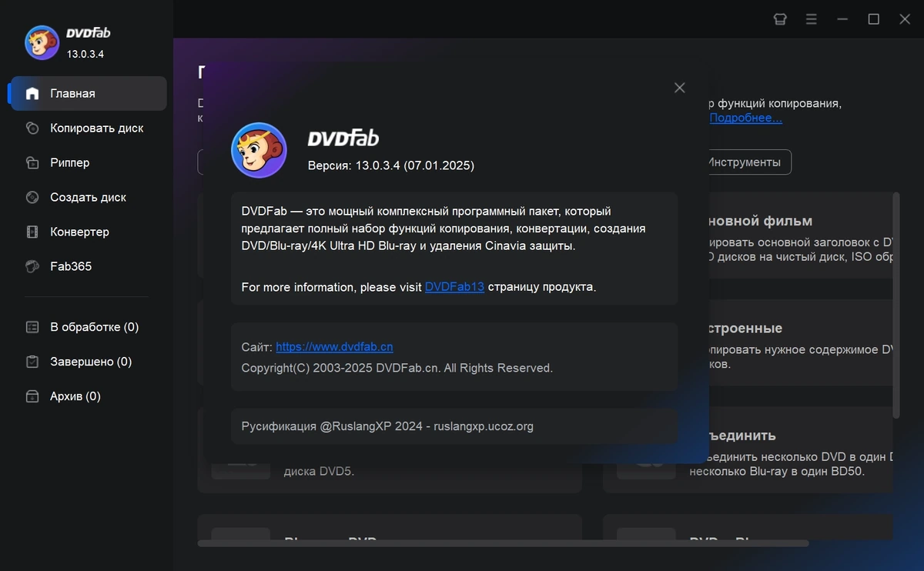Maximize the DVDFab window
The image size is (924, 571).
tap(874, 19)
